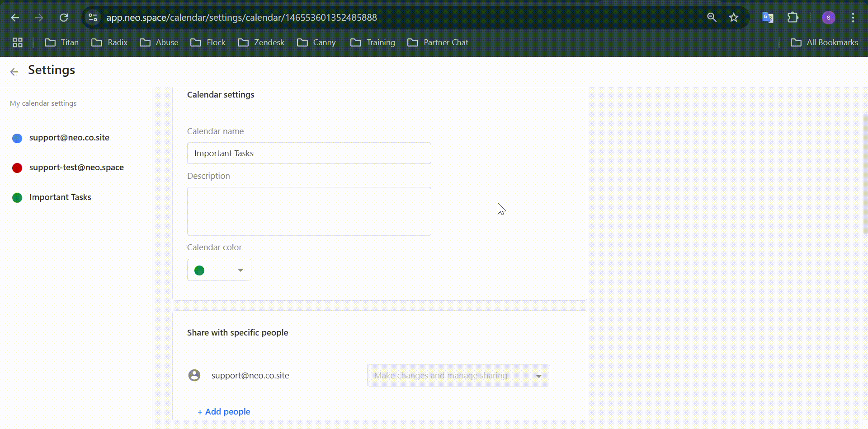868x429 pixels.
Task: Open the browser extensions puzzle icon
Action: [x=793, y=18]
